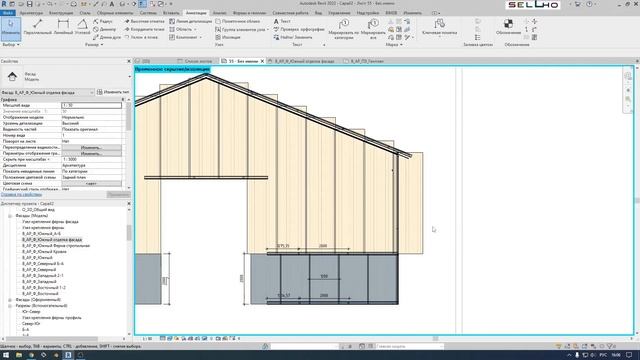This screenshot has width=640, height=360.
Task: Click Маркировать все tag all tool
Action: (373, 29)
